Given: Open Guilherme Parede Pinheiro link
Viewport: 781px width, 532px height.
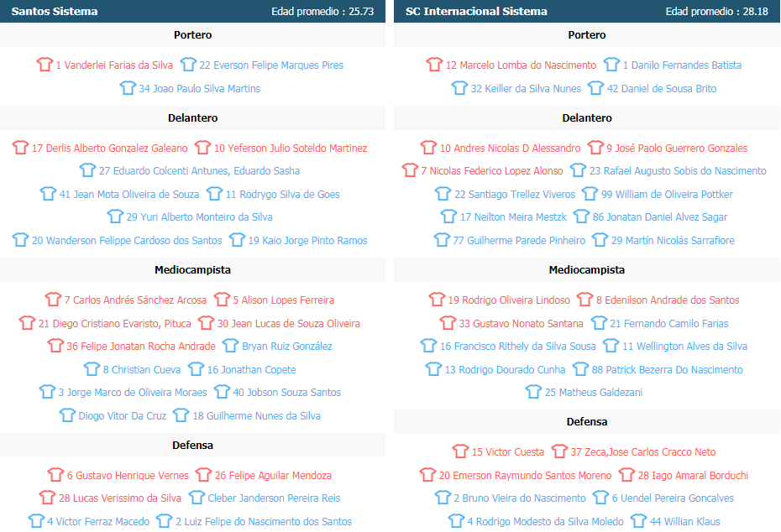Looking at the screenshot, I should coord(519,240).
